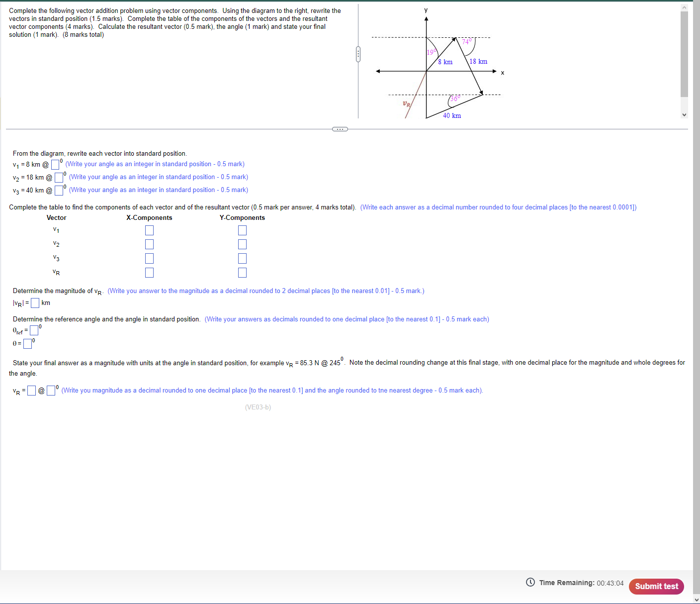This screenshot has height=604, width=700.
Task: Click the Y-Components box for v2
Action: pyautogui.click(x=242, y=244)
